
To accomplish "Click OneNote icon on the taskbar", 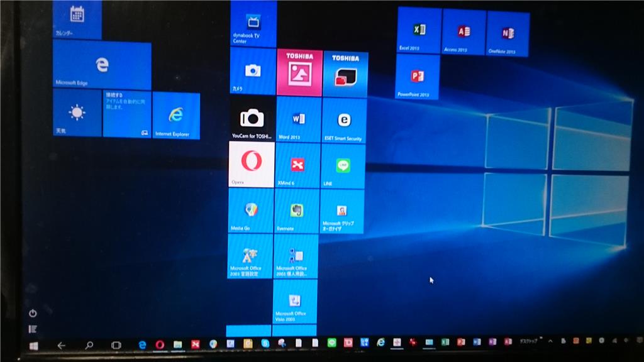I will pyautogui.click(x=492, y=342).
